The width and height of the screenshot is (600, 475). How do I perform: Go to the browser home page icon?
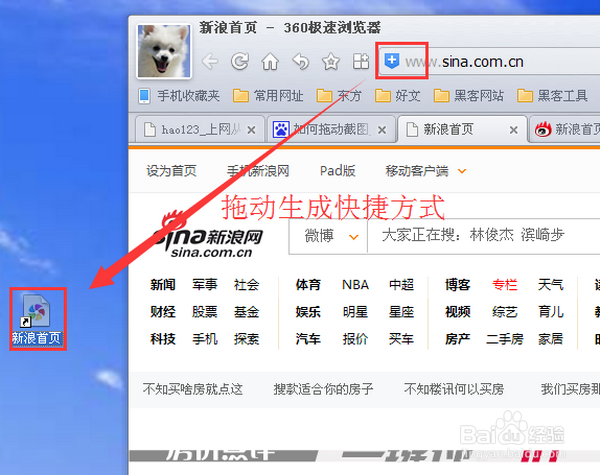270,61
